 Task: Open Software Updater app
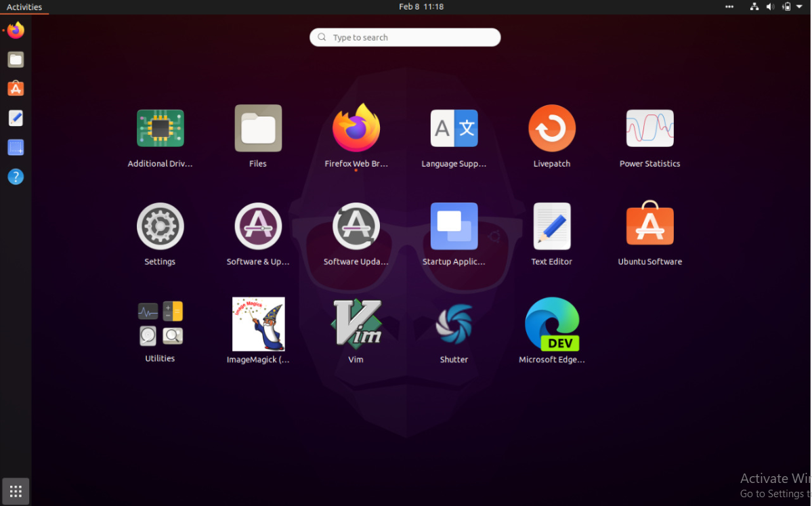[356, 226]
